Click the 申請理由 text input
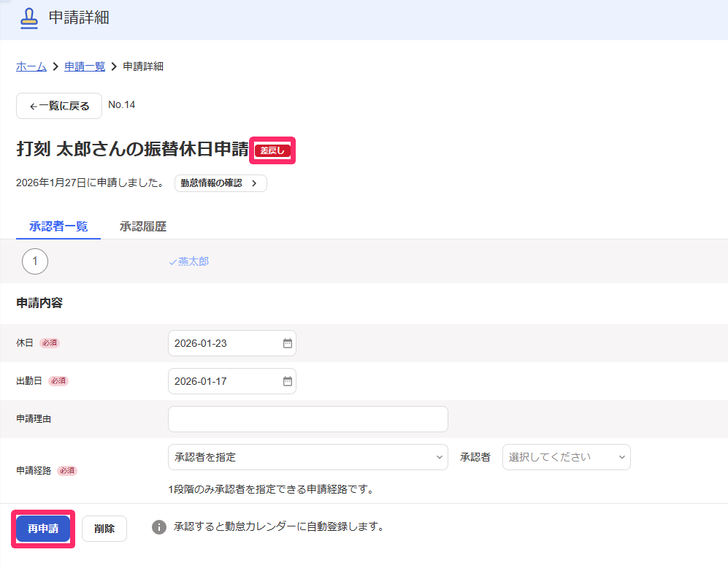 click(308, 419)
